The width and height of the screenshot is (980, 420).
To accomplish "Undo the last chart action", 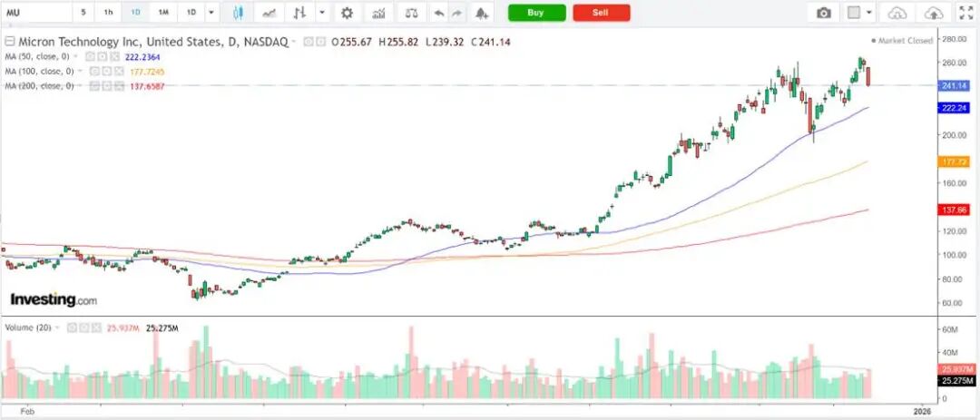I will (x=439, y=13).
